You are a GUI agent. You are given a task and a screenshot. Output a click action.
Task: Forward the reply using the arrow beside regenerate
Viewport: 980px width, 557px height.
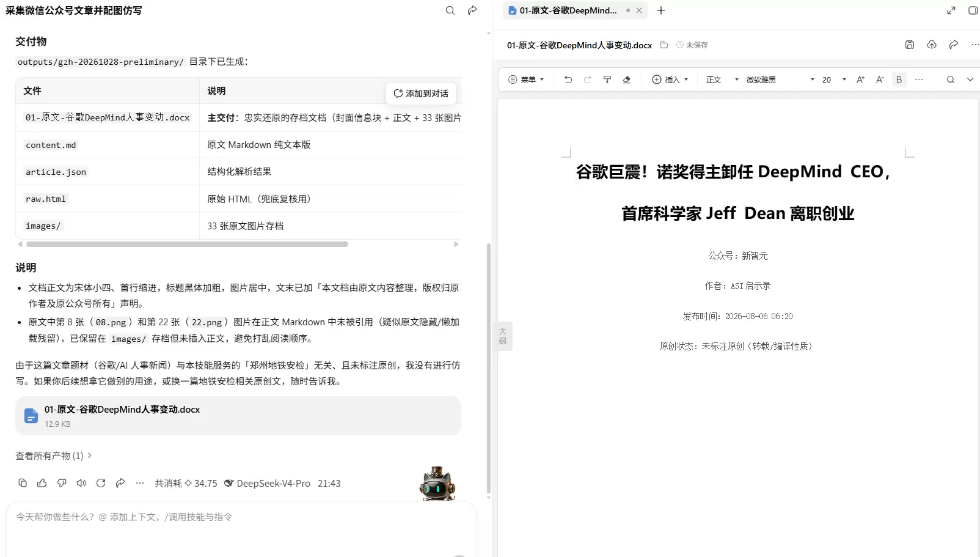click(x=120, y=483)
